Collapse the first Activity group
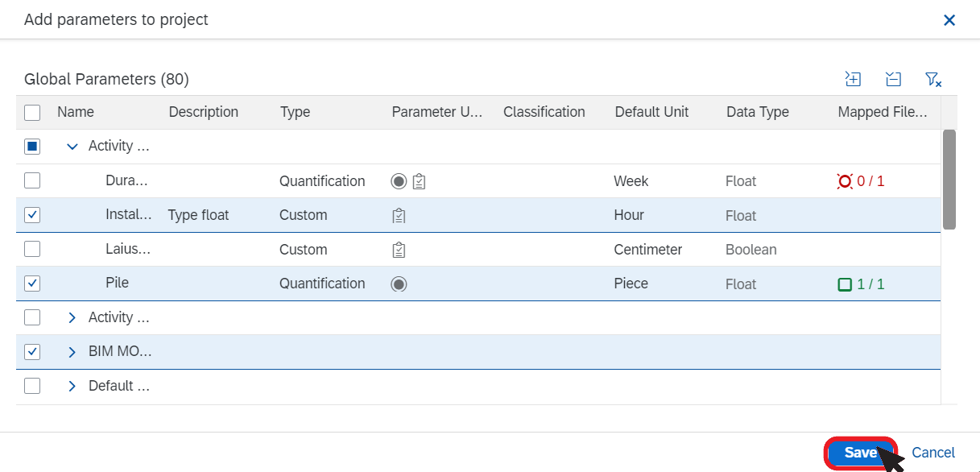Image resolution: width=980 pixels, height=472 pixels. tap(72, 147)
